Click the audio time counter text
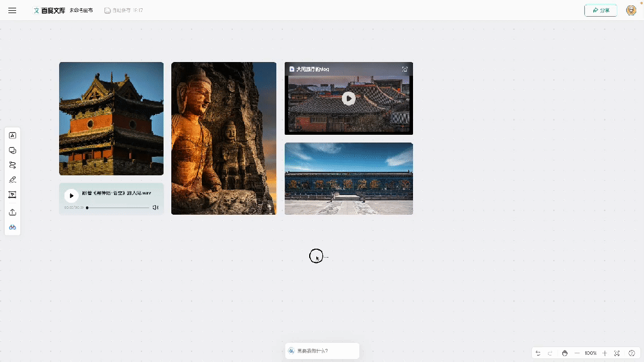 [x=74, y=208]
